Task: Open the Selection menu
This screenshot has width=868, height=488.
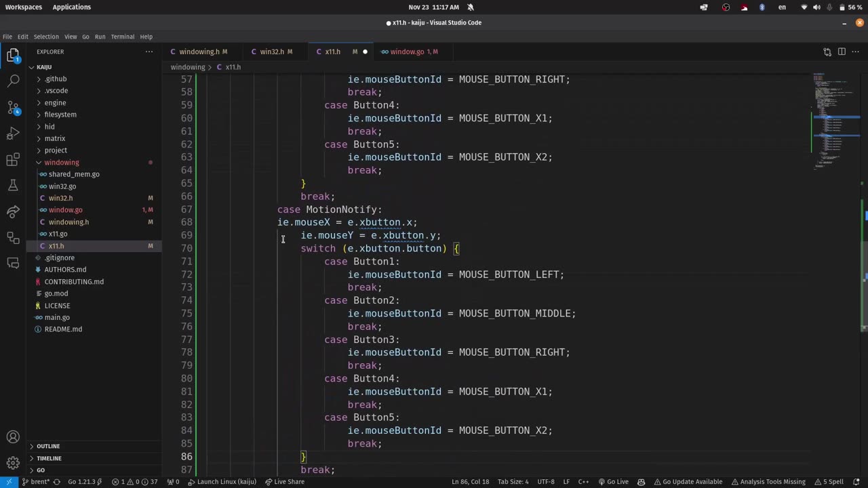Action: tap(46, 37)
